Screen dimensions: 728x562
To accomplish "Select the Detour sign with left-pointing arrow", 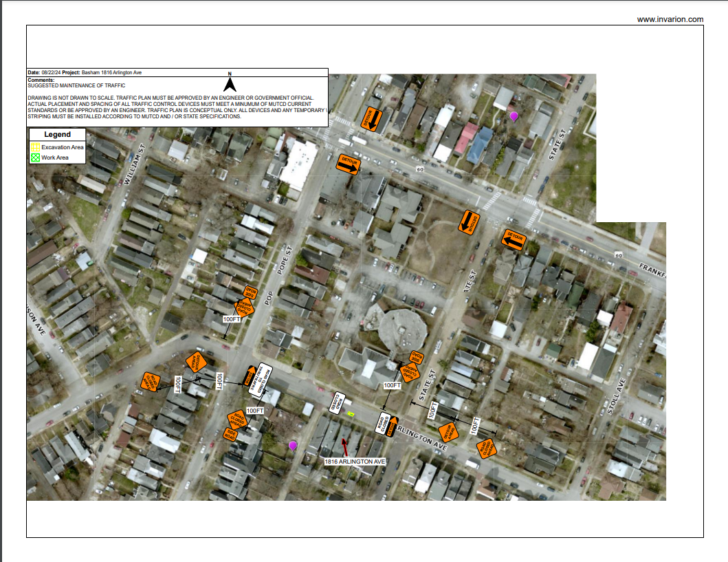I will point(514,239).
